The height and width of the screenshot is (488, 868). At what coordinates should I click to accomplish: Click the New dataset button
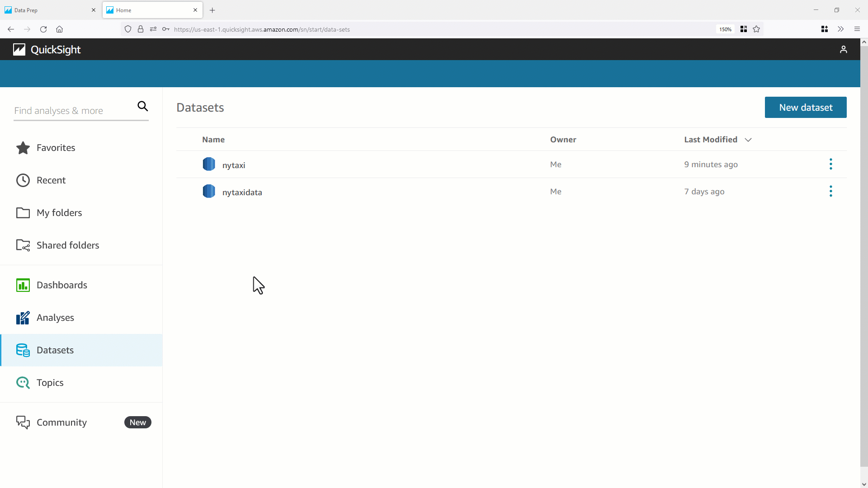(x=806, y=107)
